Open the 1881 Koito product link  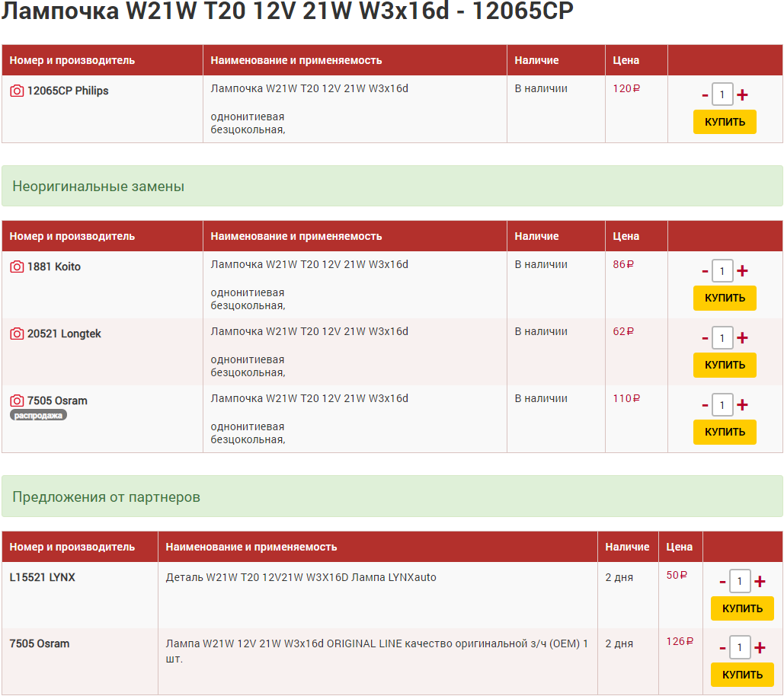point(54,267)
